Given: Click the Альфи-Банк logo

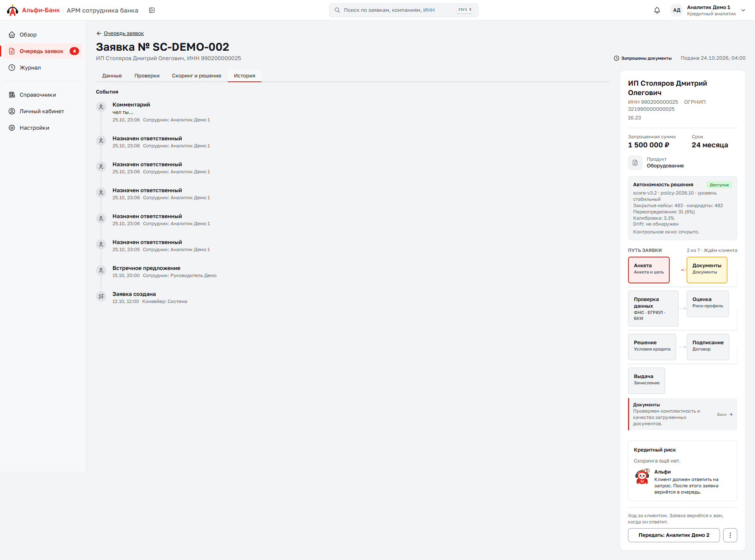Looking at the screenshot, I should [33, 10].
